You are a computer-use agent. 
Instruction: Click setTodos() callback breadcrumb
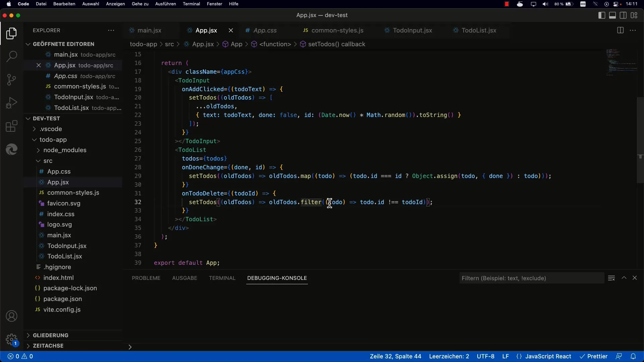[336, 44]
